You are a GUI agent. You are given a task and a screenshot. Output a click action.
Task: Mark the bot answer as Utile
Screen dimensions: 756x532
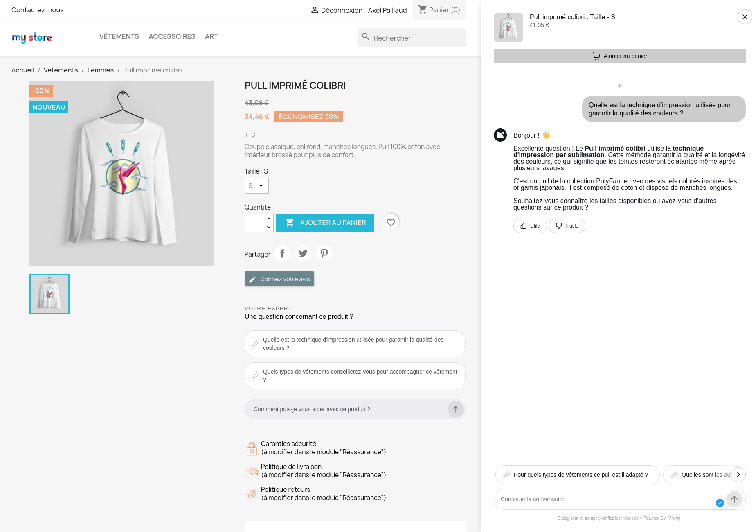pos(530,226)
